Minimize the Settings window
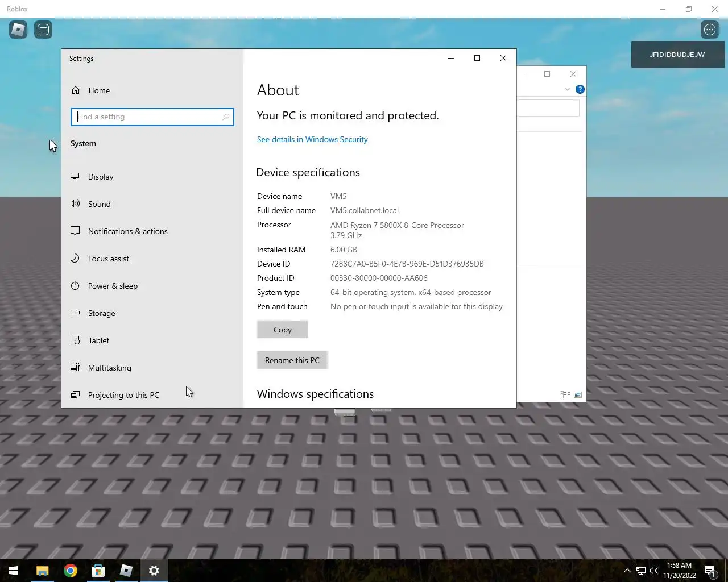This screenshot has height=582, width=728. 451,58
